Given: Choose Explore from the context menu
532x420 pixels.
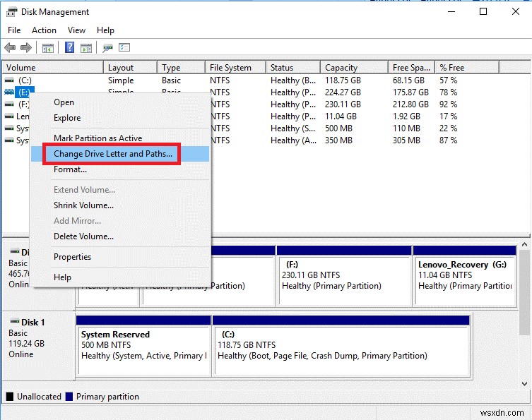Looking at the screenshot, I should [120, 118].
